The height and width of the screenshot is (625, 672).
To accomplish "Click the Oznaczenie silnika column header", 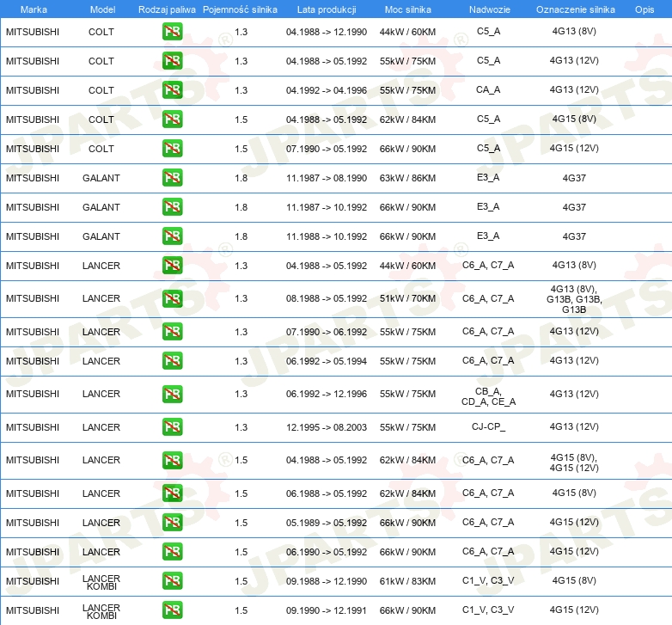I will 575,9.
